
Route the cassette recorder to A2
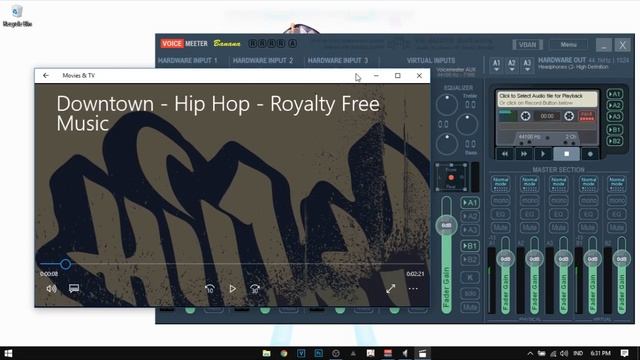coord(614,105)
